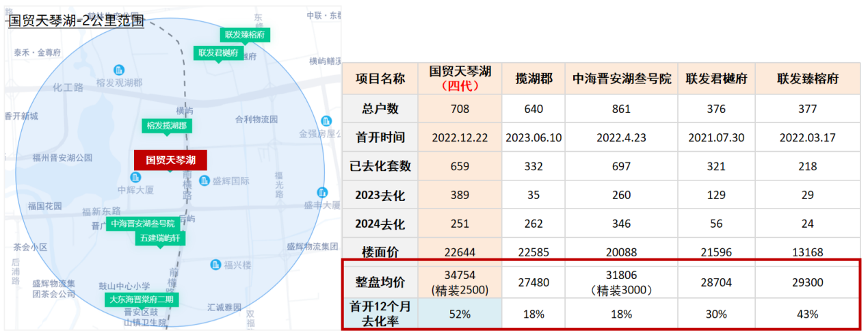Click the 国贸天琴湖-2公里范围 title text

(75, 21)
